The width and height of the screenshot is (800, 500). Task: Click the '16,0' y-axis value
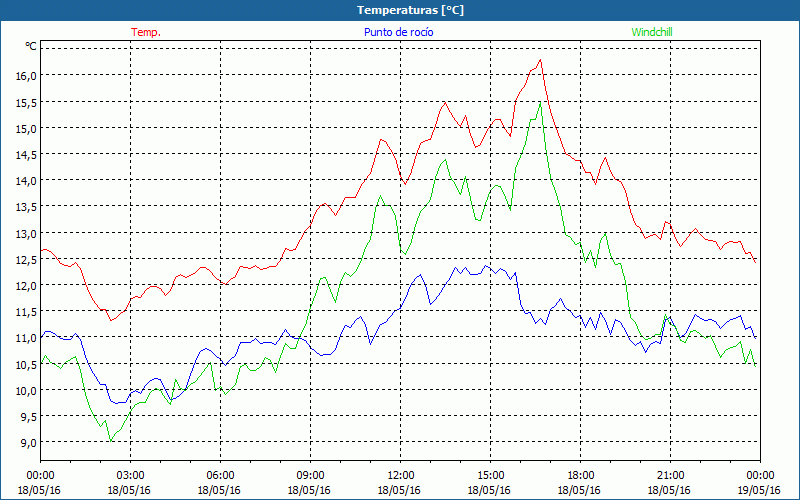tap(27, 76)
